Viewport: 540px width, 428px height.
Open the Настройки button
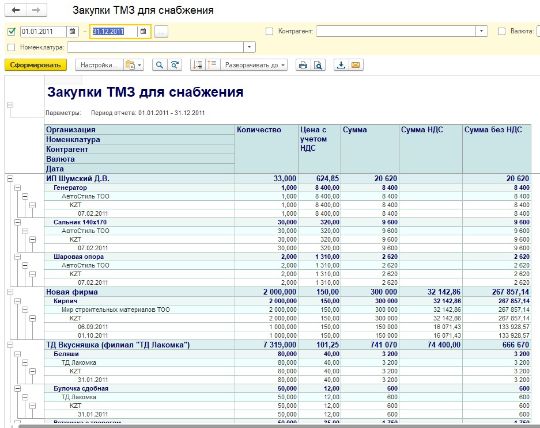(99, 65)
